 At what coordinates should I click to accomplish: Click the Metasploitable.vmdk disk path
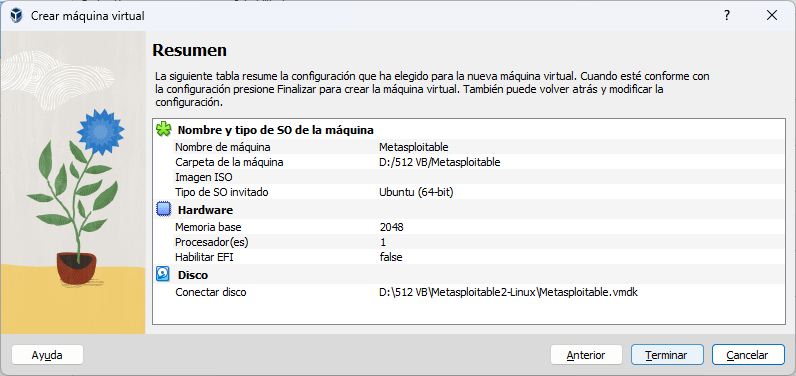pos(508,292)
